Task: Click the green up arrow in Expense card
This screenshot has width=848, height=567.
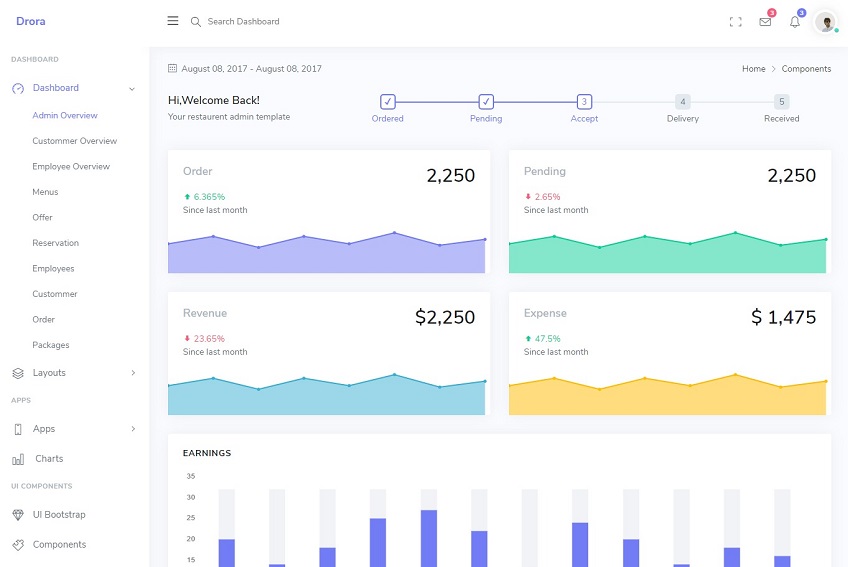Action: tap(528, 338)
